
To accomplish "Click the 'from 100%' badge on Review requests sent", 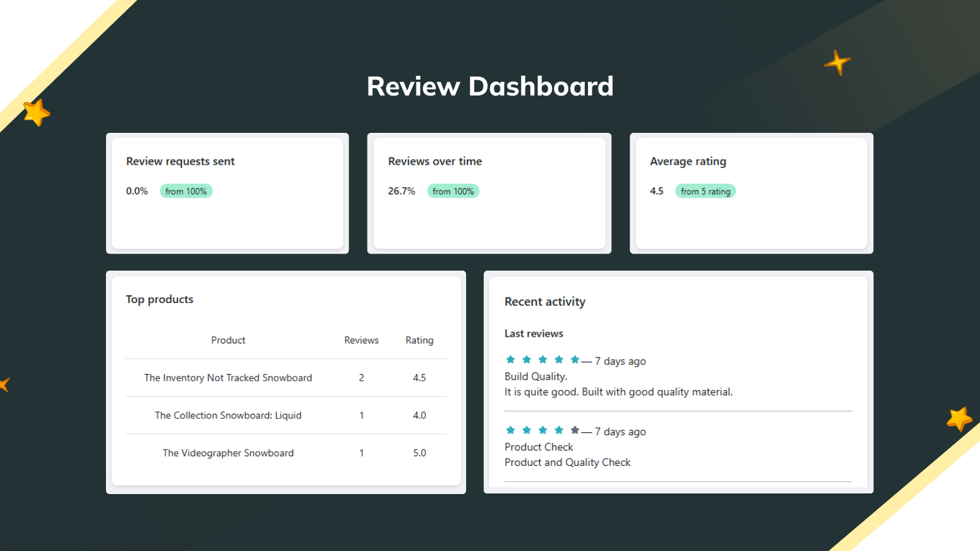I will coord(186,191).
